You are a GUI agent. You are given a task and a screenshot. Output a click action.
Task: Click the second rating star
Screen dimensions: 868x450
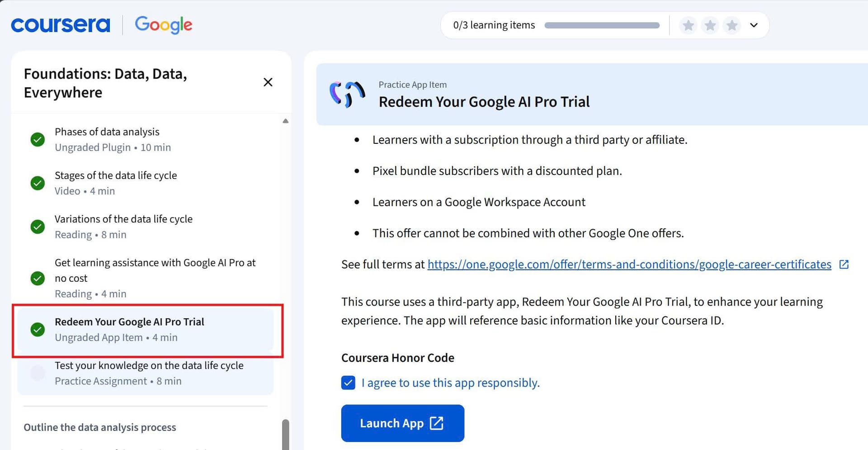tap(710, 25)
